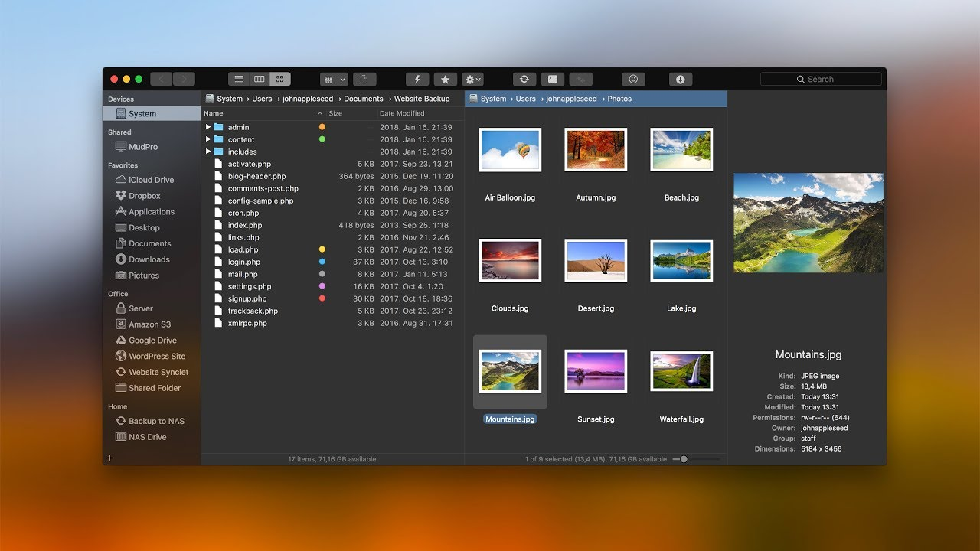
Task: Go to Applications in the sidebar
Action: pos(152,212)
